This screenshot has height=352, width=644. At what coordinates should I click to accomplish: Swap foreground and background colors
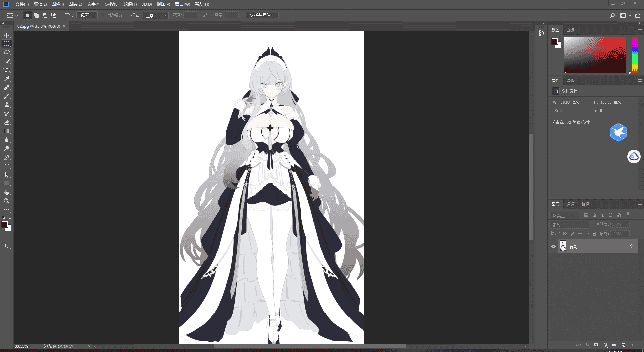(x=9, y=218)
